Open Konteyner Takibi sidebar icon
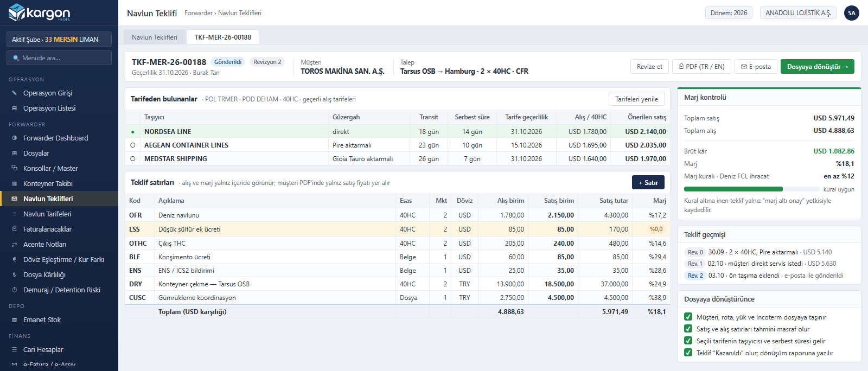The width and height of the screenshot is (868, 371). 15,184
